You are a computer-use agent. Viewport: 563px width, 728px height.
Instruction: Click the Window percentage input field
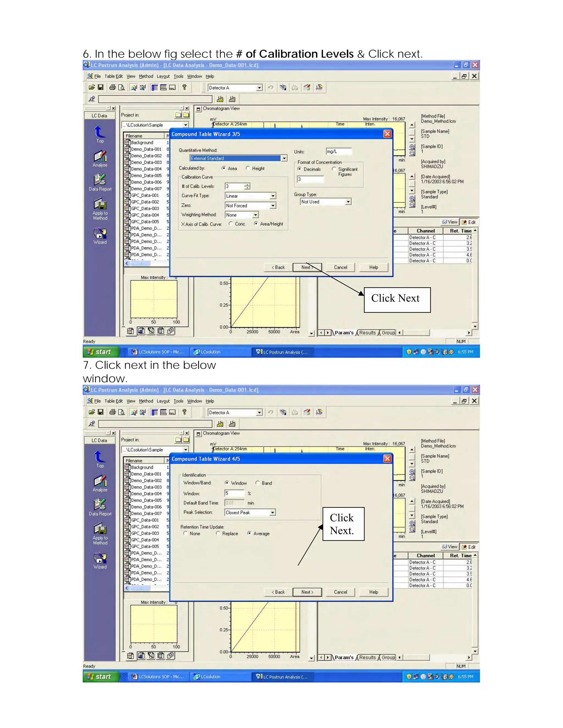(234, 493)
